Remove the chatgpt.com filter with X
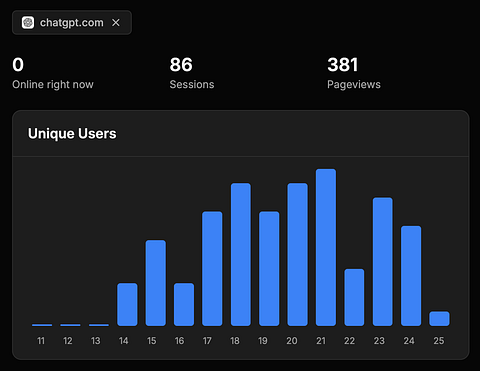The image size is (480, 371). (x=116, y=23)
